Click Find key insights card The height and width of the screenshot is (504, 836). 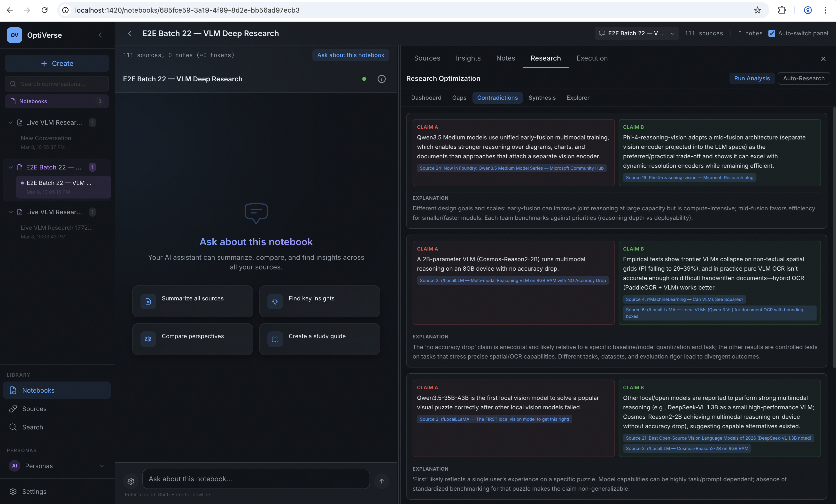coord(320,301)
